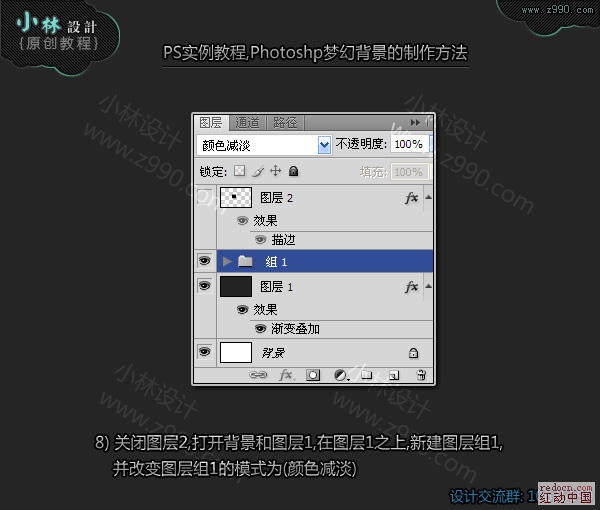Hide 组 1 with its eye icon
600x510 pixels.
click(x=204, y=261)
